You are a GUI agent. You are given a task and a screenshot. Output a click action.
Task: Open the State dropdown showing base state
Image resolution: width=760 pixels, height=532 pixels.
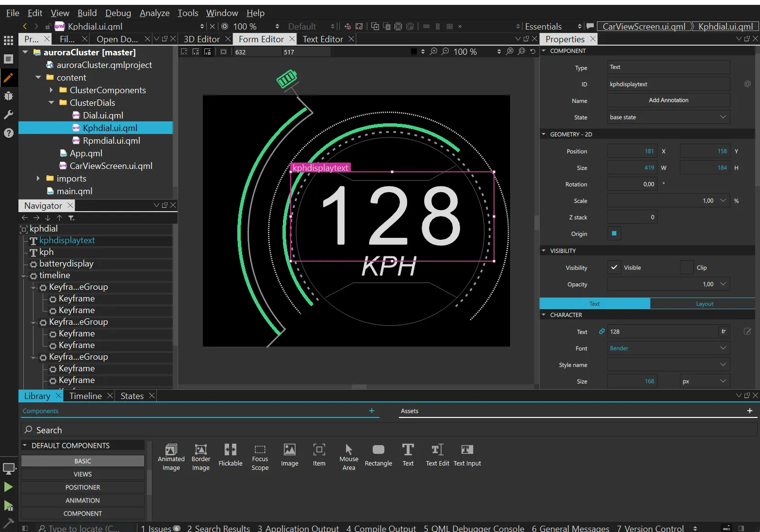(668, 117)
